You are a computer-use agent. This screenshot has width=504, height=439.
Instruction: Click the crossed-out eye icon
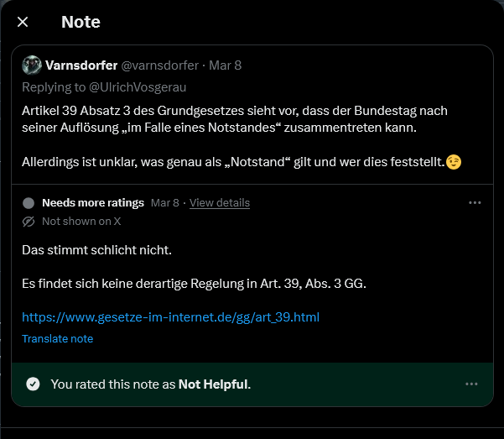tap(29, 221)
